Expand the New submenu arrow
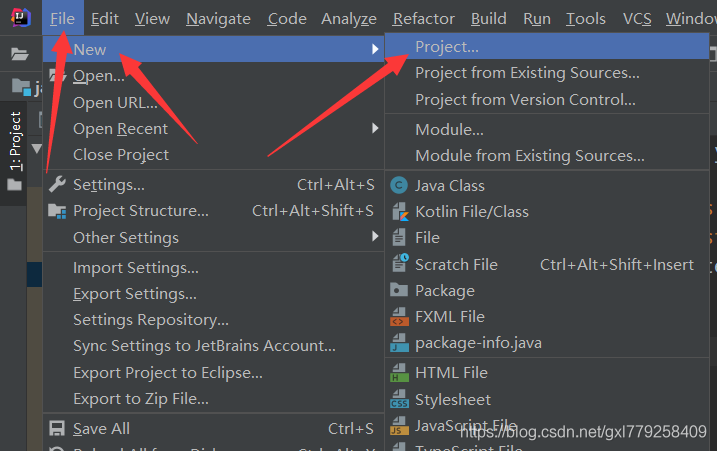The image size is (717, 451). click(375, 50)
